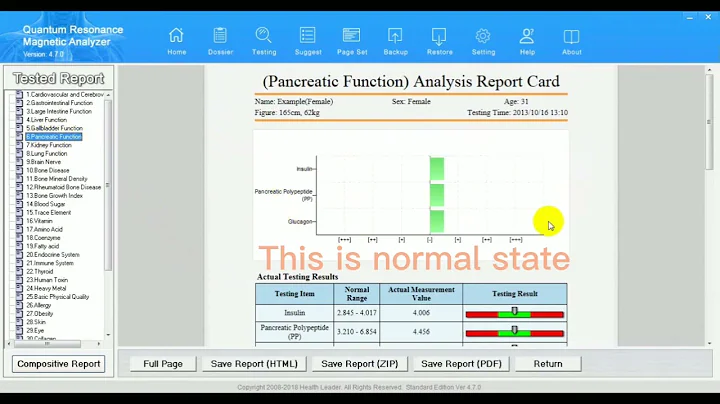This screenshot has height=404, width=720.
Task: Select 24.Heavy Metal report
Action: point(46,288)
